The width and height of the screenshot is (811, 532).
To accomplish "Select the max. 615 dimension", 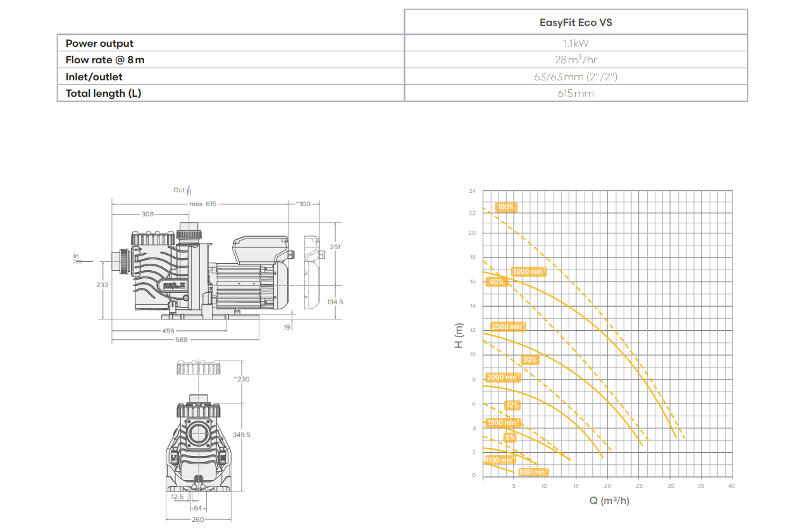I will pyautogui.click(x=203, y=204).
